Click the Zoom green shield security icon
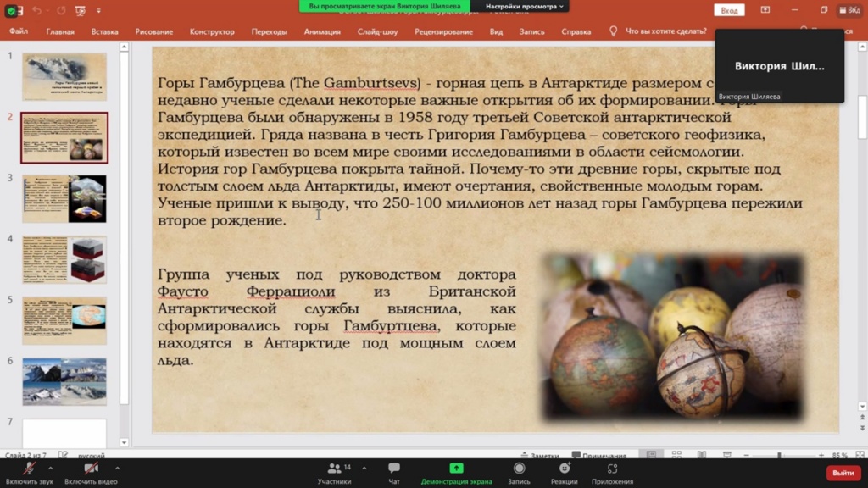The image size is (868, 488). tap(12, 10)
